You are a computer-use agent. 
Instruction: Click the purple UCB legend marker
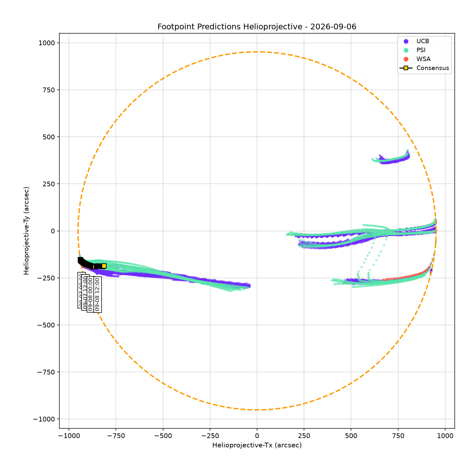406,41
